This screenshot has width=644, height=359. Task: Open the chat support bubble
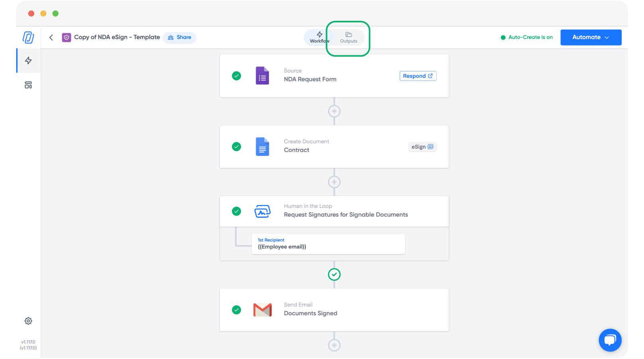pos(610,340)
